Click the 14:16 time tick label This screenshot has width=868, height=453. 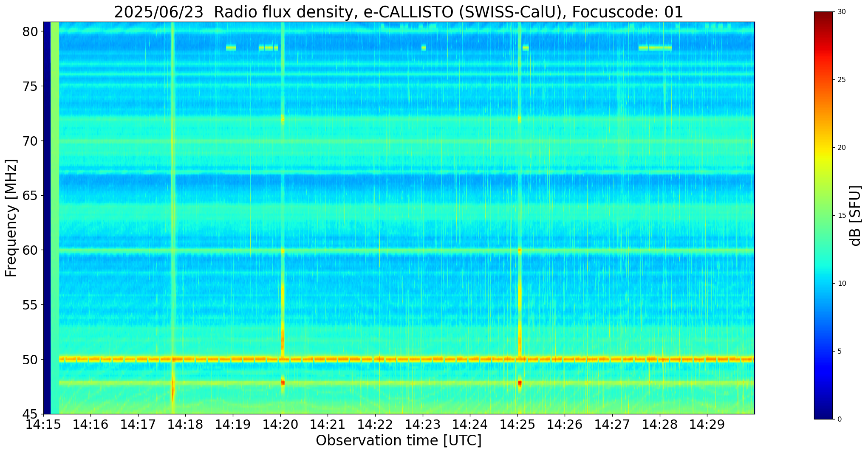tap(90, 425)
